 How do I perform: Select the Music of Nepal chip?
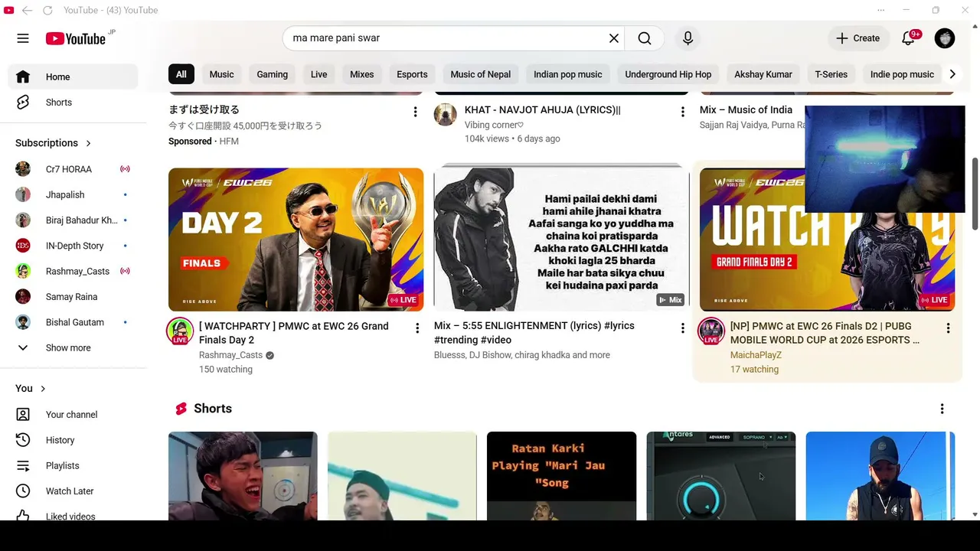point(480,74)
